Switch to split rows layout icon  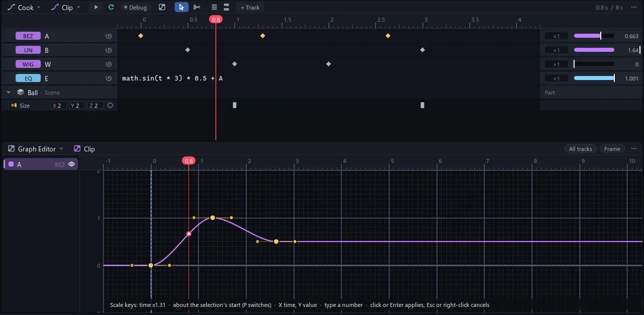[226, 8]
